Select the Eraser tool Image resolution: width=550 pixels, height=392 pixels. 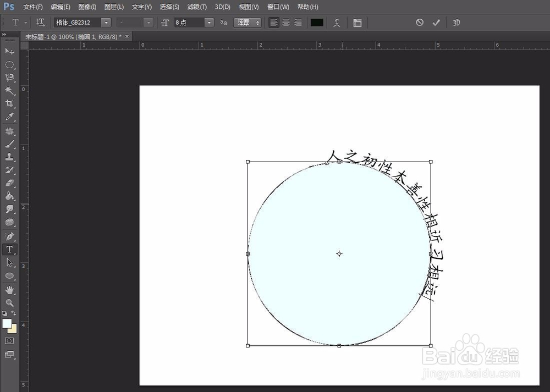[x=9, y=183]
